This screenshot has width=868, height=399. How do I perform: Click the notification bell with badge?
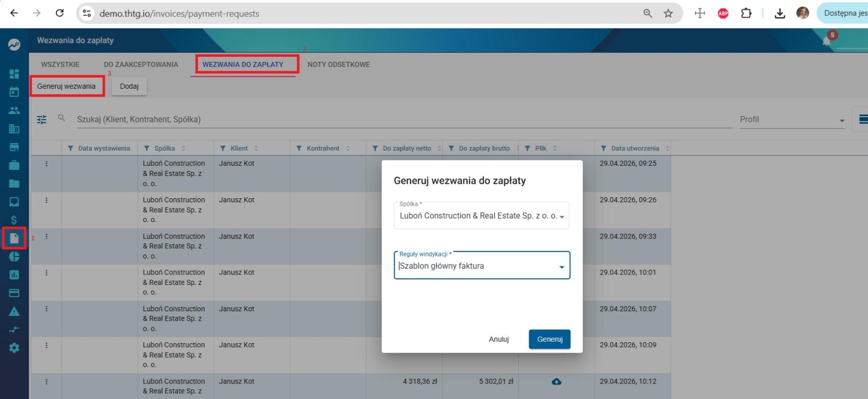pos(827,41)
